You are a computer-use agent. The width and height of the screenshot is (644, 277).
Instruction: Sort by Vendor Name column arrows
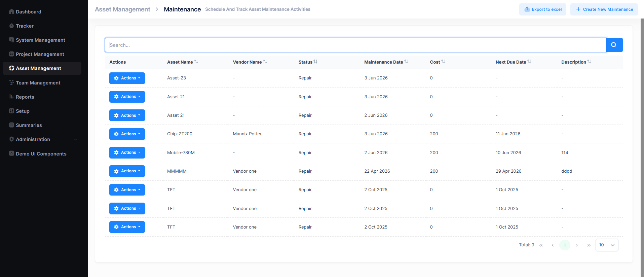click(x=265, y=62)
